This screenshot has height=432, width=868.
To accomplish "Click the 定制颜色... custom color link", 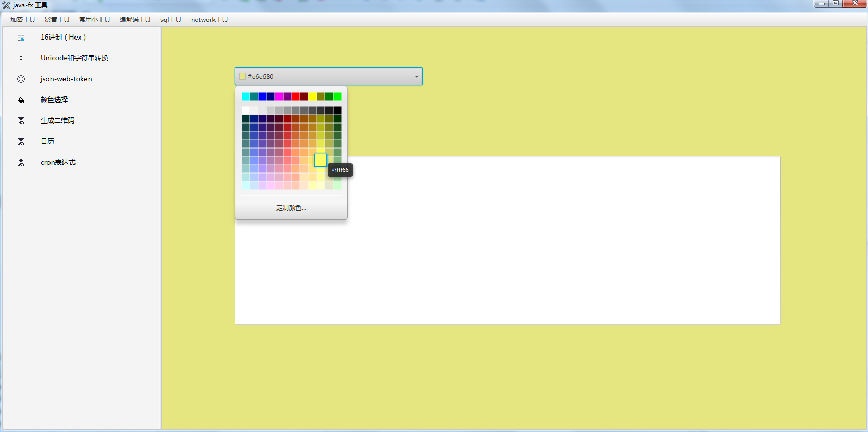I will 291,208.
